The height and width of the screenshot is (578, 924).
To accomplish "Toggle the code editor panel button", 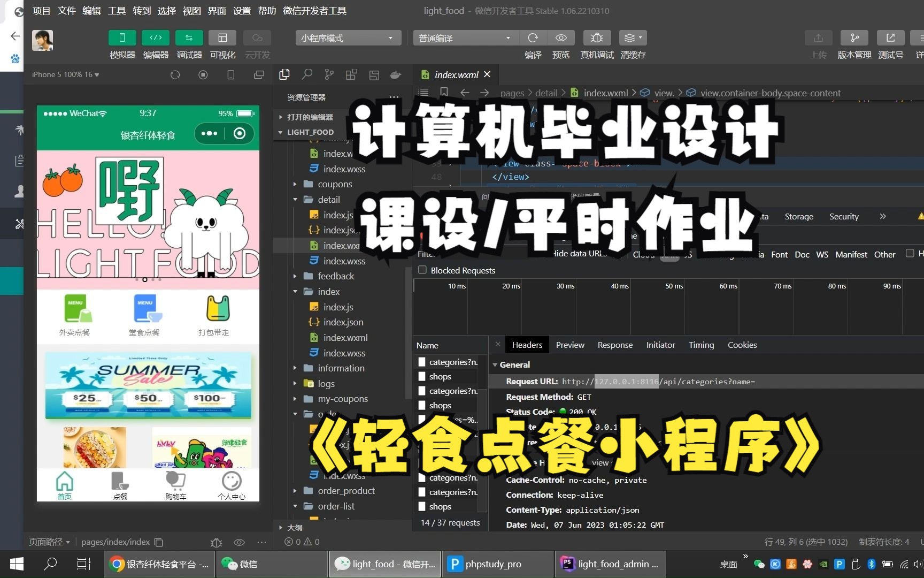I will click(x=156, y=38).
